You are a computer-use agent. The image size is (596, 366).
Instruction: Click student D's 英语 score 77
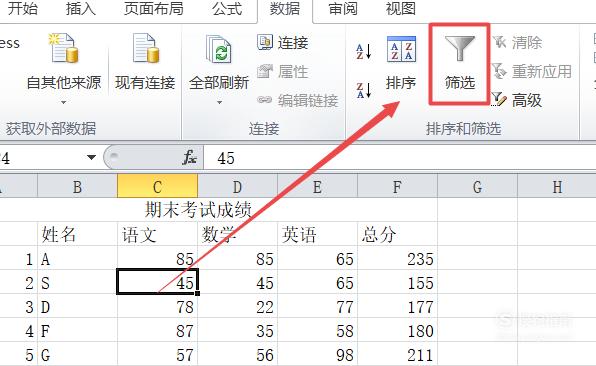(x=317, y=306)
